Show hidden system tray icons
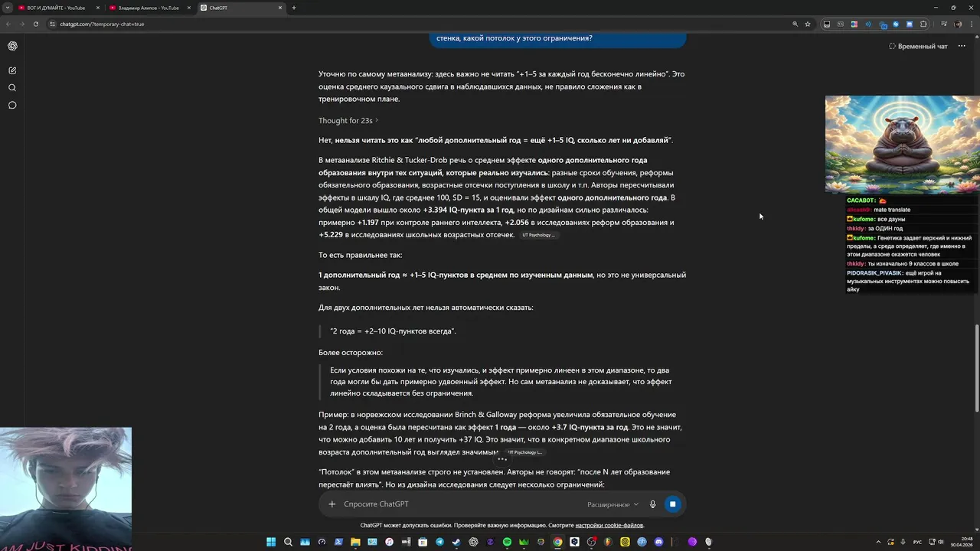 click(x=879, y=542)
